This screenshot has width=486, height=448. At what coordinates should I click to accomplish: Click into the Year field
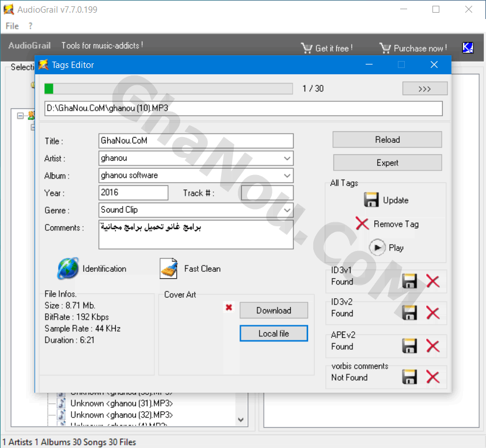coord(133,192)
